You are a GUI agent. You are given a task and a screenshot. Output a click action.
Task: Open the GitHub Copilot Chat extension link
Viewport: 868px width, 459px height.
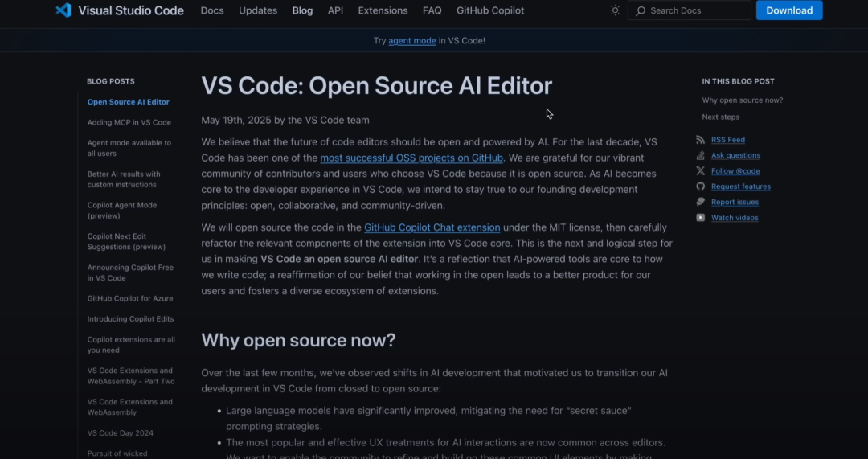click(x=432, y=227)
